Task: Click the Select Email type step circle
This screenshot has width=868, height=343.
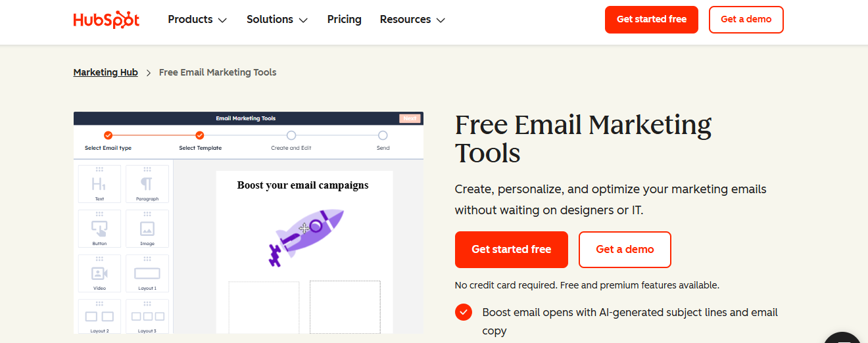Action: coord(108,135)
